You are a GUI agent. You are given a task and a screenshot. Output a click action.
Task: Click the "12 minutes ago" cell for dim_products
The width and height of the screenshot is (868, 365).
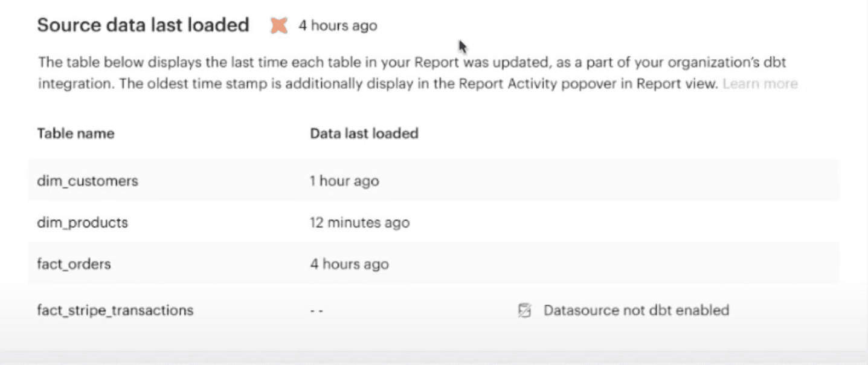pos(359,222)
